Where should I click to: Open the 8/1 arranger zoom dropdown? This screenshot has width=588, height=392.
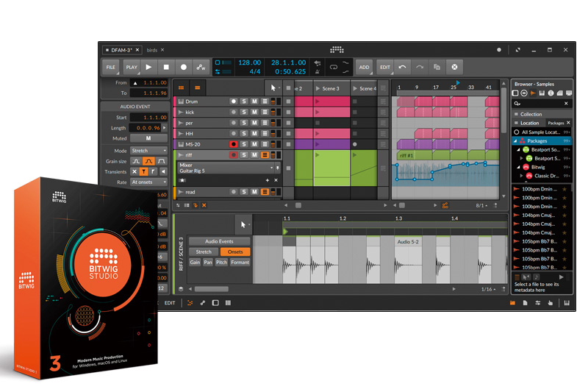pos(481,205)
